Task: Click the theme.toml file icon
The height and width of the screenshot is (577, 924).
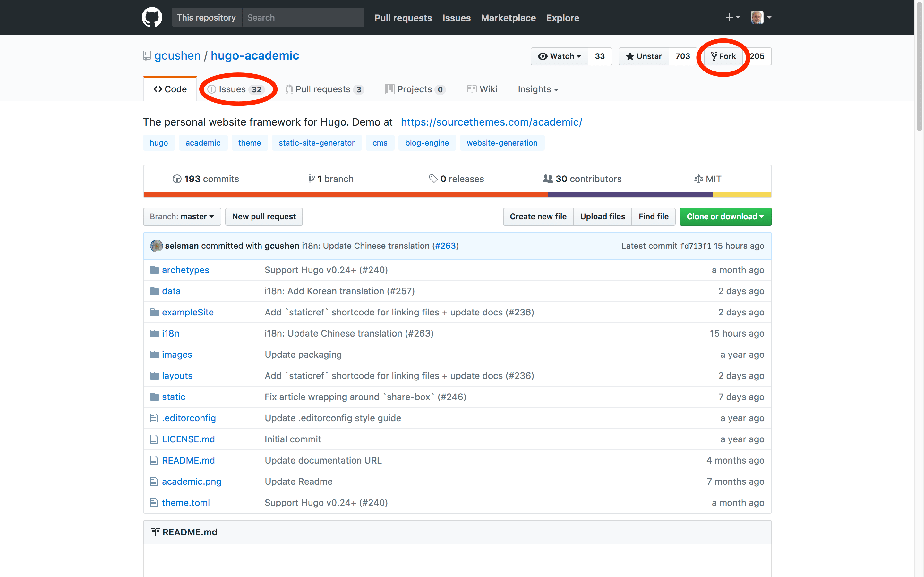Action: tap(154, 503)
